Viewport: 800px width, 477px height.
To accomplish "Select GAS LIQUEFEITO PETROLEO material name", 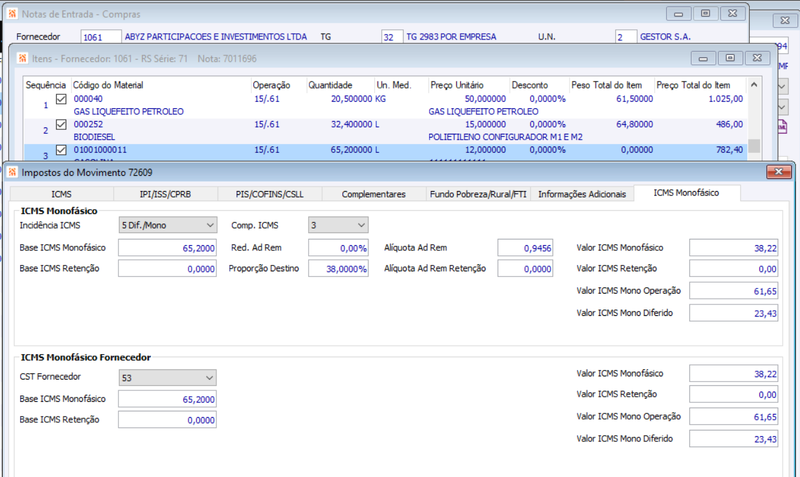I will point(129,112).
